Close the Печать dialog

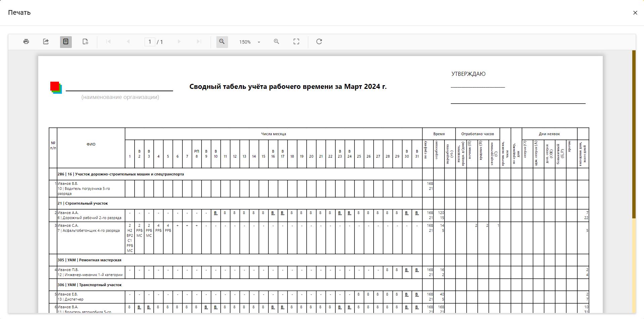[635, 13]
